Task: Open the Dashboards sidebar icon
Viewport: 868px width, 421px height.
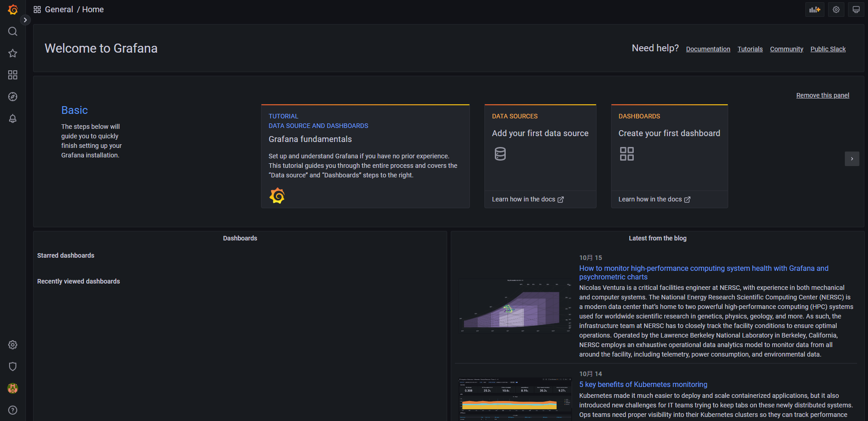Action: coord(13,75)
